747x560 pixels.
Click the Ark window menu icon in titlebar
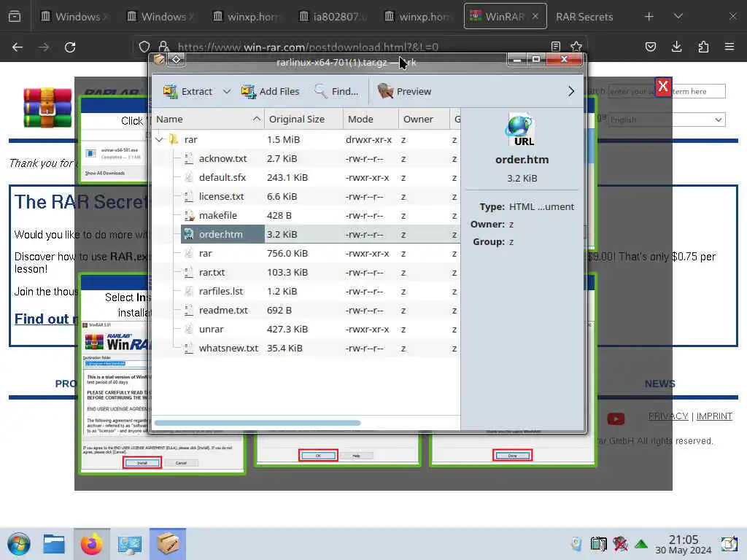click(x=159, y=60)
